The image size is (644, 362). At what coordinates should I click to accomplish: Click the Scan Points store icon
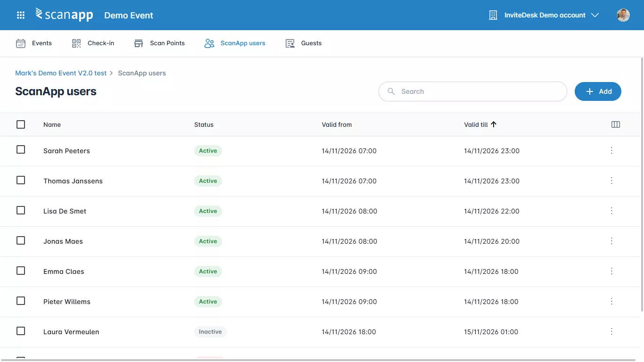coord(139,43)
